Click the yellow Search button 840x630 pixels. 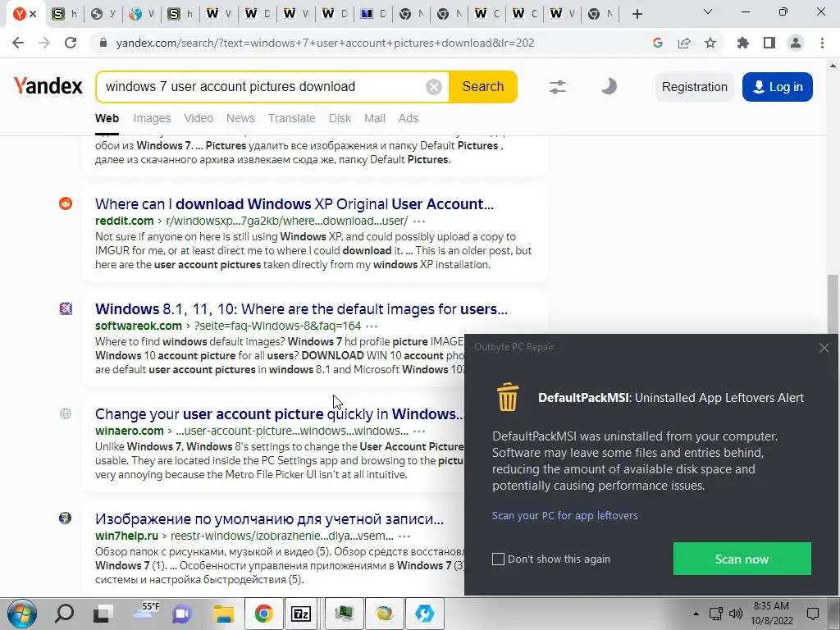[x=482, y=86]
